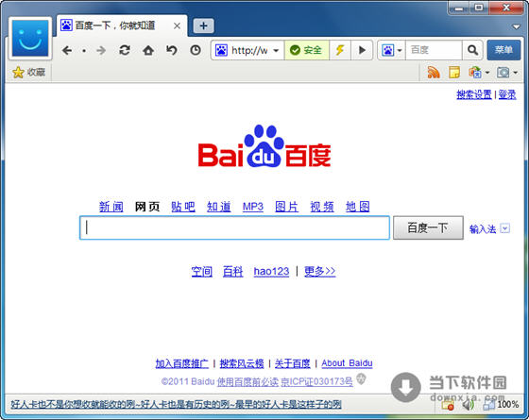The image size is (529, 420).
Task: Open the orange RSS feed icon
Action: pyautogui.click(x=434, y=72)
